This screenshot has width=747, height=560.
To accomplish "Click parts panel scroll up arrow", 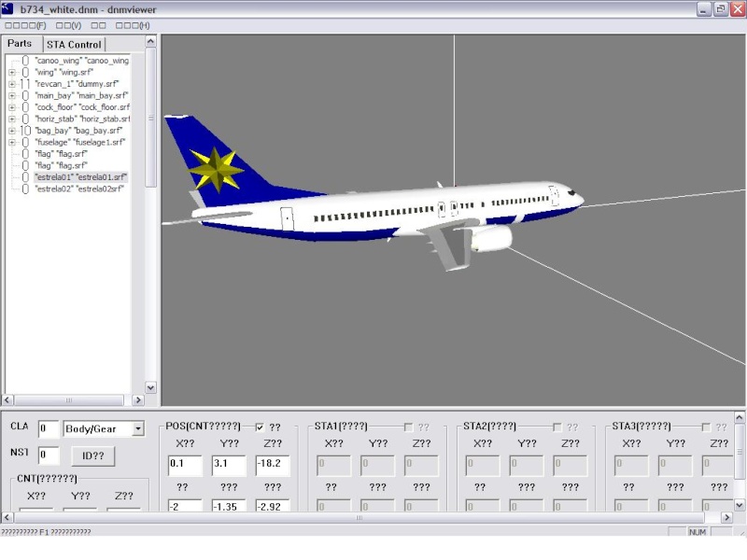I will 150,41.
